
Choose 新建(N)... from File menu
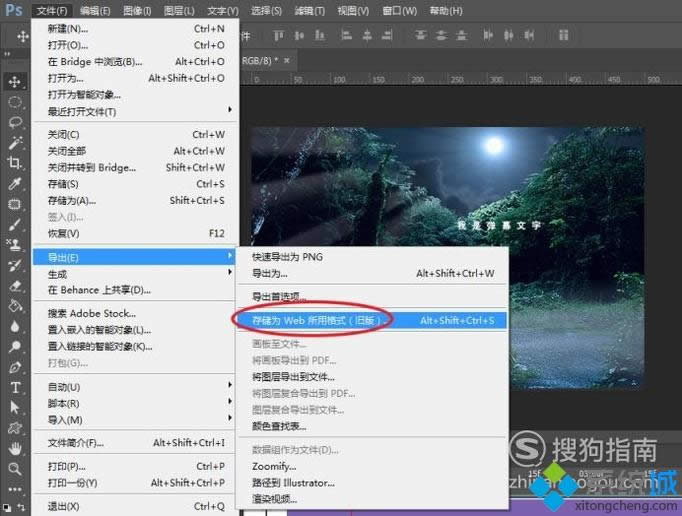(x=136, y=29)
